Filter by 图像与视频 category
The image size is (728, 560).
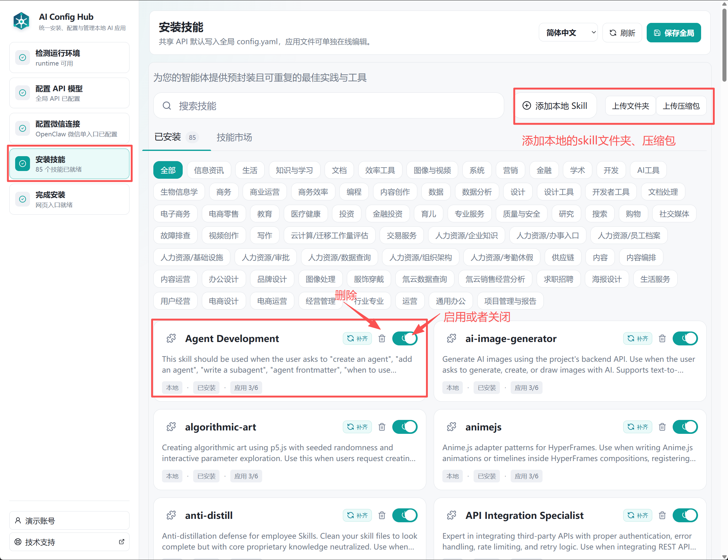point(432,170)
